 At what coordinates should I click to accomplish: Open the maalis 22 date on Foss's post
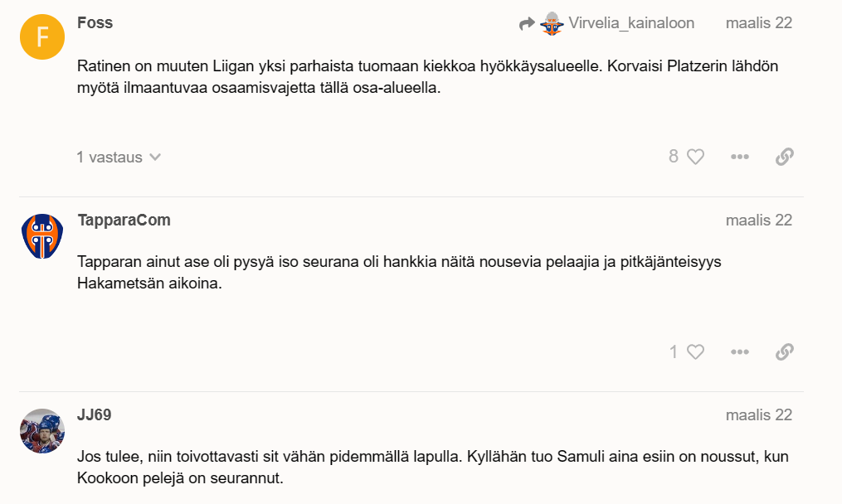[x=759, y=23]
